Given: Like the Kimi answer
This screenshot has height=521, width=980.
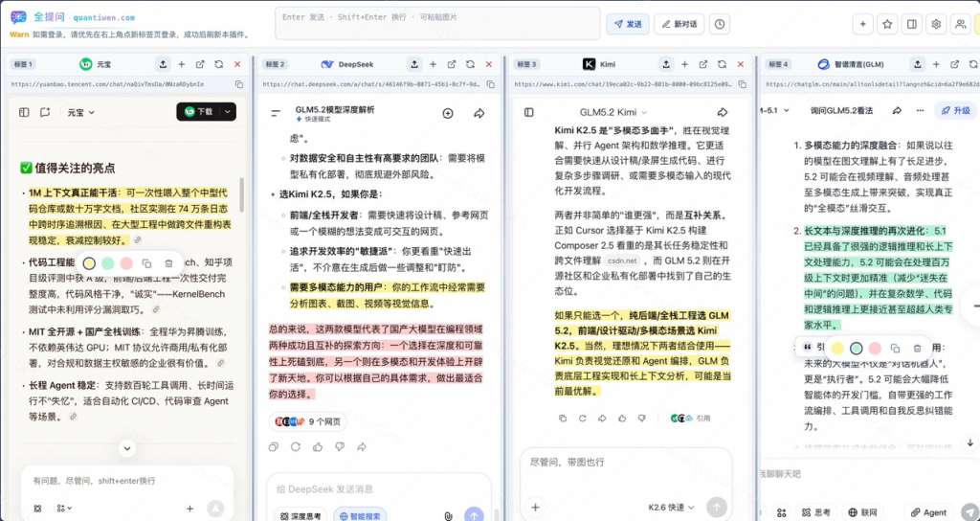Looking at the screenshot, I should point(622,419).
